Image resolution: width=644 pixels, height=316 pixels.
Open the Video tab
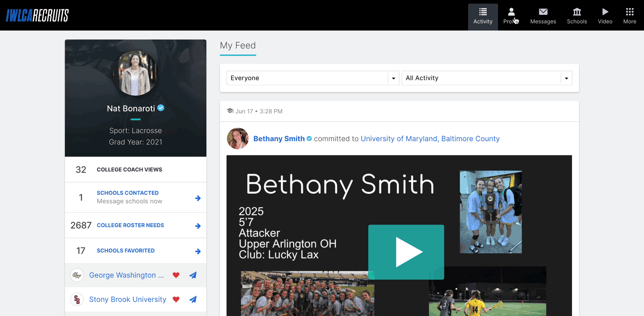click(x=605, y=17)
